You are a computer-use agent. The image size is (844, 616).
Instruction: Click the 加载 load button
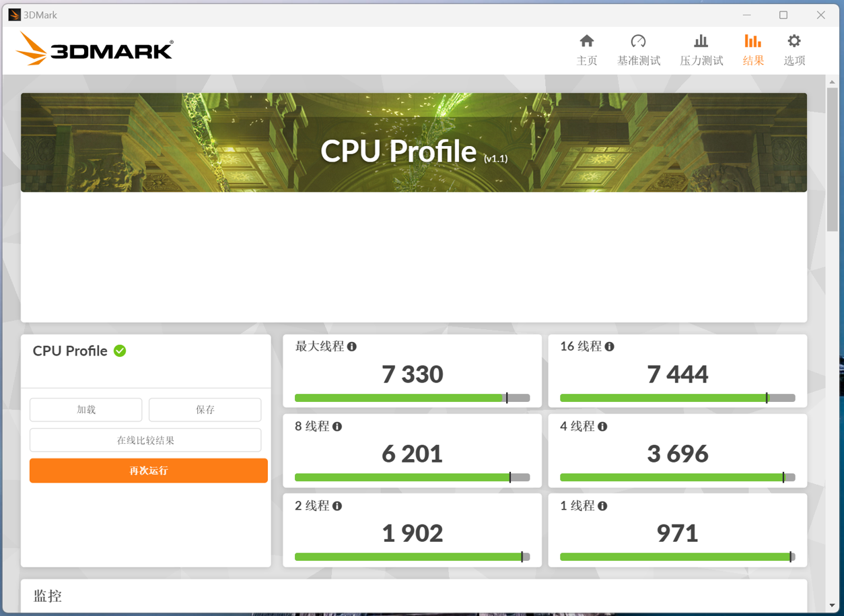pyautogui.click(x=86, y=409)
